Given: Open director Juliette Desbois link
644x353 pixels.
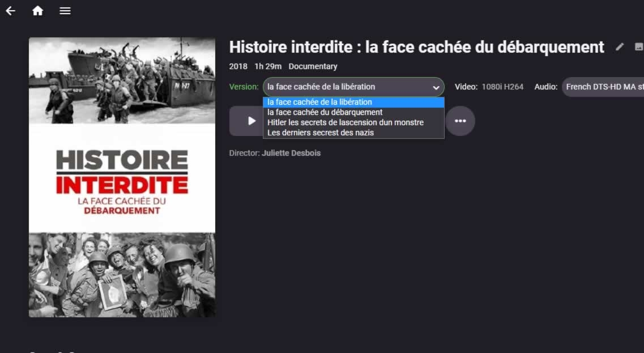Looking at the screenshot, I should (291, 153).
